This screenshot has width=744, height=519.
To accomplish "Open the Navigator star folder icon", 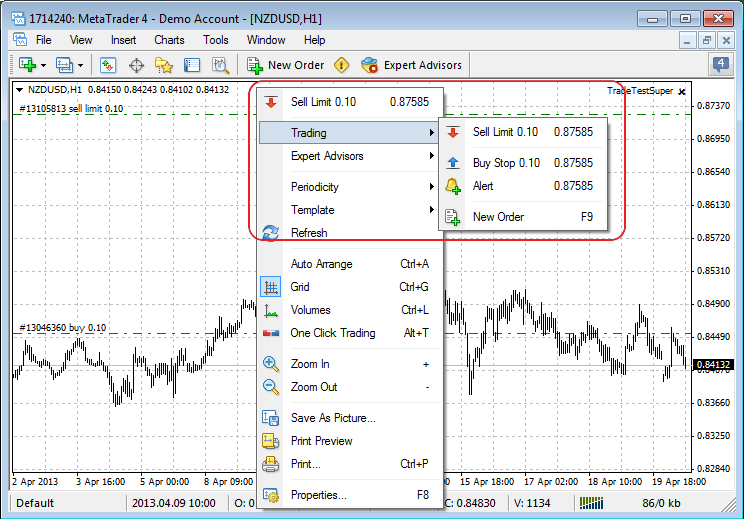I will click(x=164, y=65).
